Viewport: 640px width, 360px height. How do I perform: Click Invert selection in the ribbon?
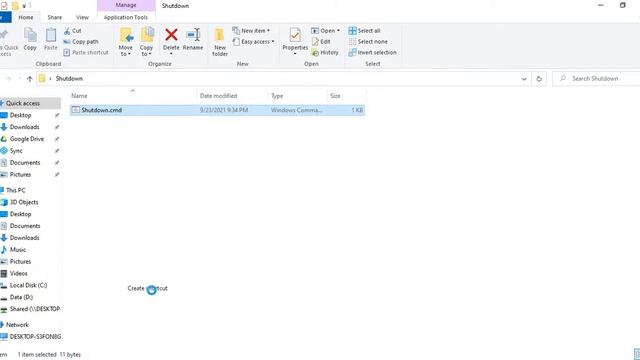pos(372,52)
